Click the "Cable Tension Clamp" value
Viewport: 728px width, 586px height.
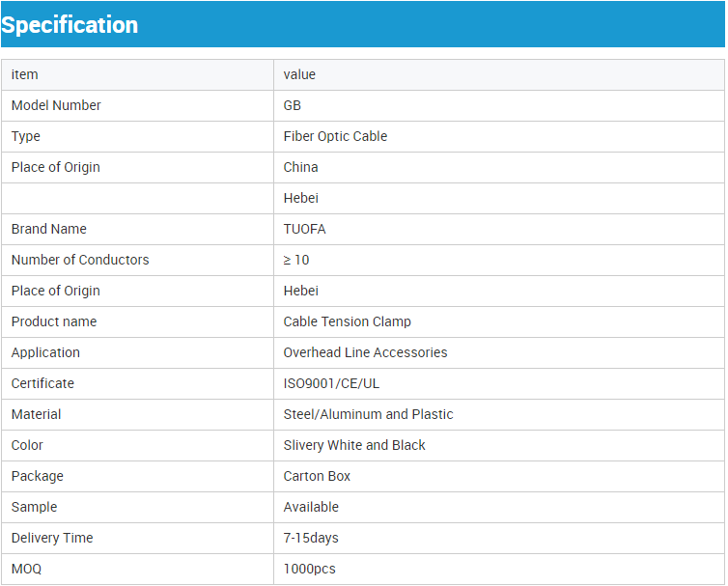coord(348,321)
